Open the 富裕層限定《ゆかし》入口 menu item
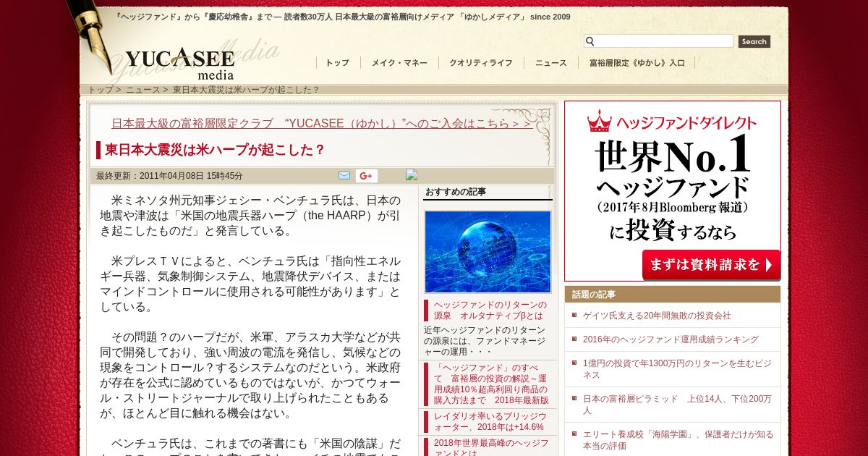Viewport: 868px width, 456px height. coord(637,63)
